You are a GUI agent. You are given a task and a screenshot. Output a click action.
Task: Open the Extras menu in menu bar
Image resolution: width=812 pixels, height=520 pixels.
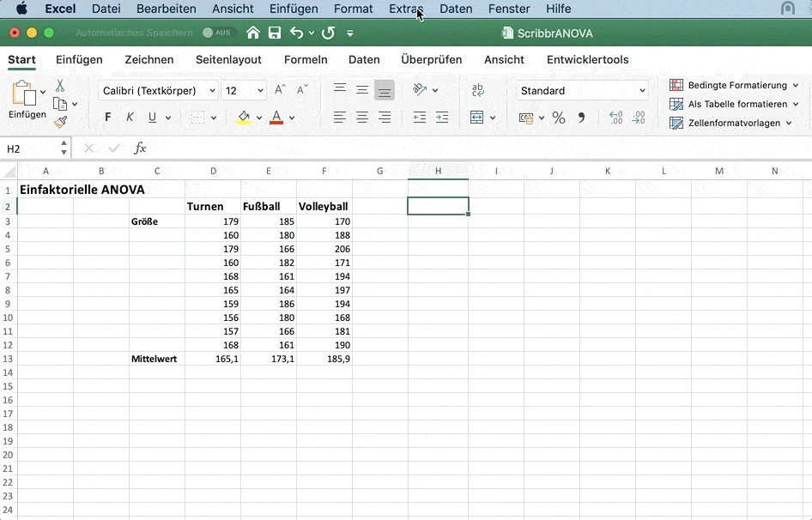tap(406, 9)
